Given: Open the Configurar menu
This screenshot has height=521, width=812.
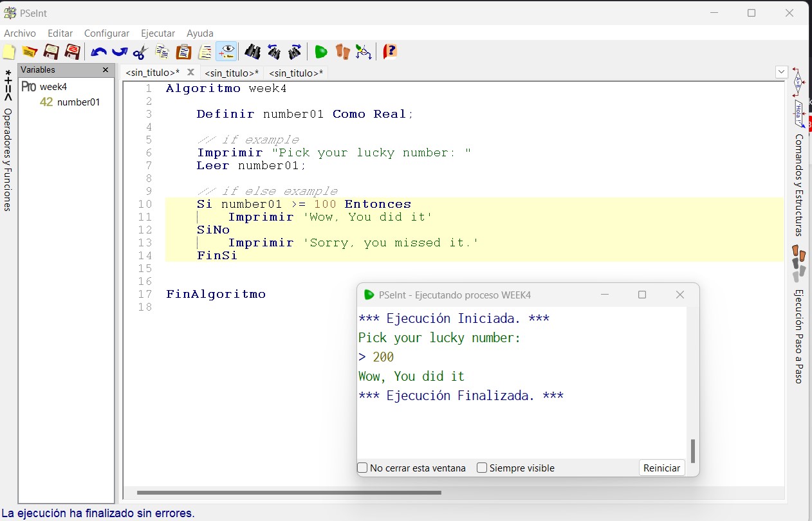Looking at the screenshot, I should coord(107,33).
